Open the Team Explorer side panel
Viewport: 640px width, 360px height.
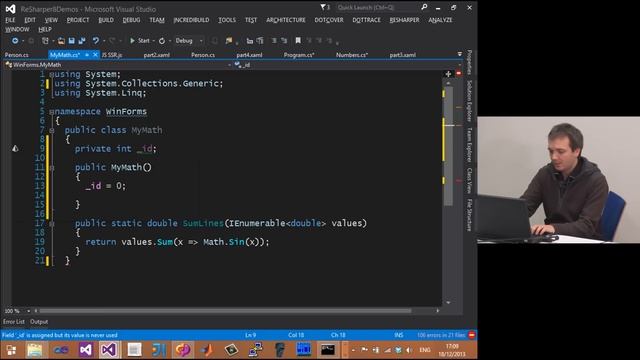pos(469,144)
